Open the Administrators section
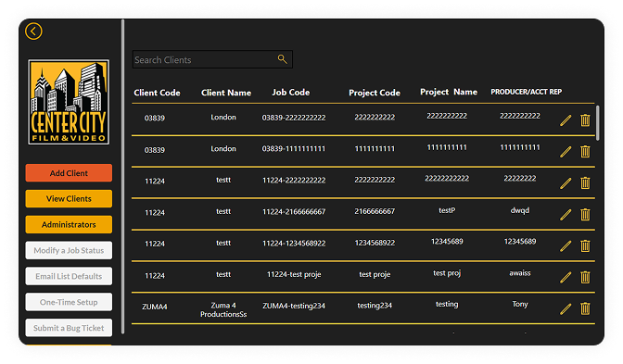Viewport: 623px width, 364px height. [69, 225]
